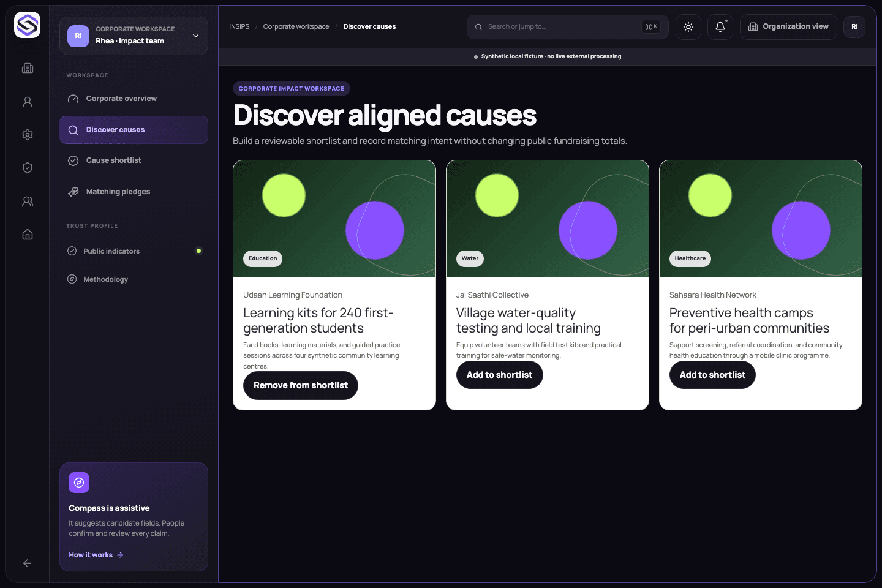Click the INSIPS breadcrumb
Screen dimensions: 882x588
[239, 26]
